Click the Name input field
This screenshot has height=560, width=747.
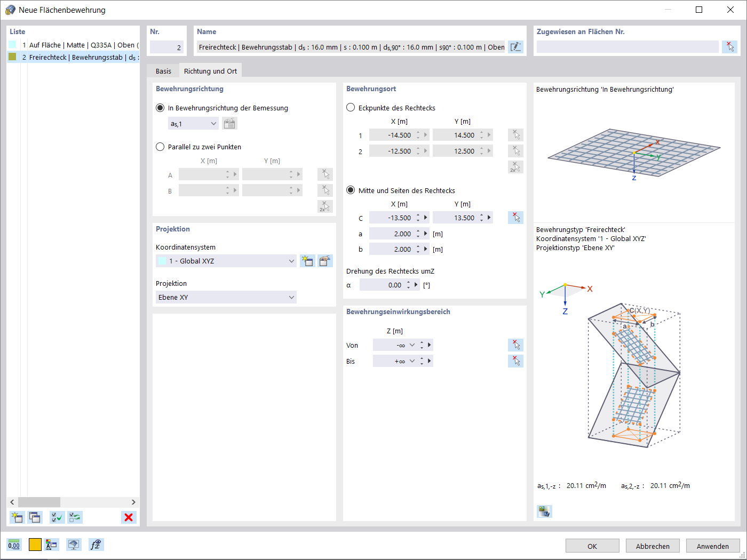[x=351, y=47]
